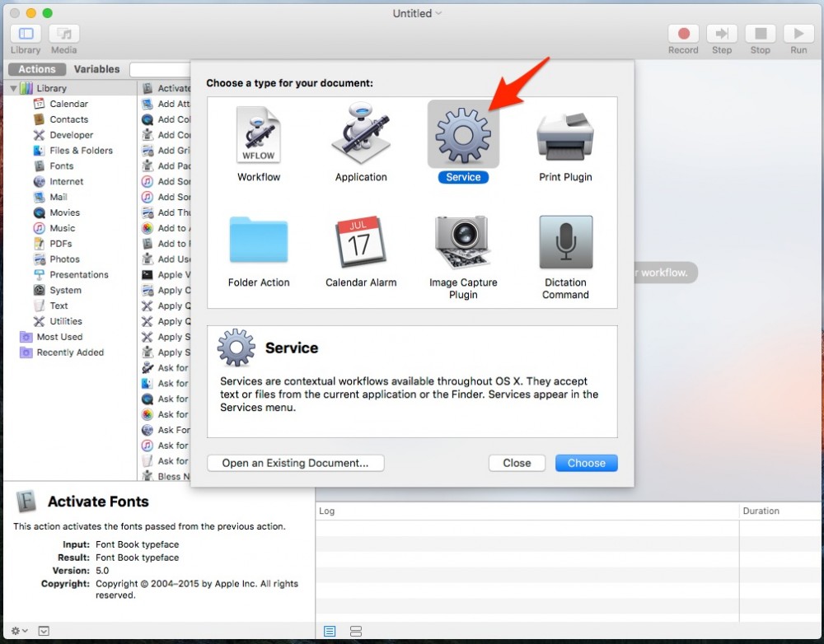Select the Print Plugin document type
The height and width of the screenshot is (644, 824).
564,136
